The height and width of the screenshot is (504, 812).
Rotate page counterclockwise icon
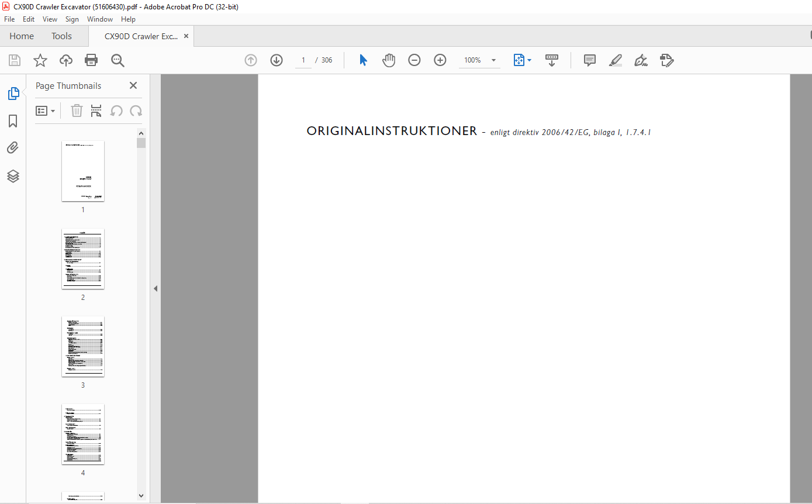point(116,111)
